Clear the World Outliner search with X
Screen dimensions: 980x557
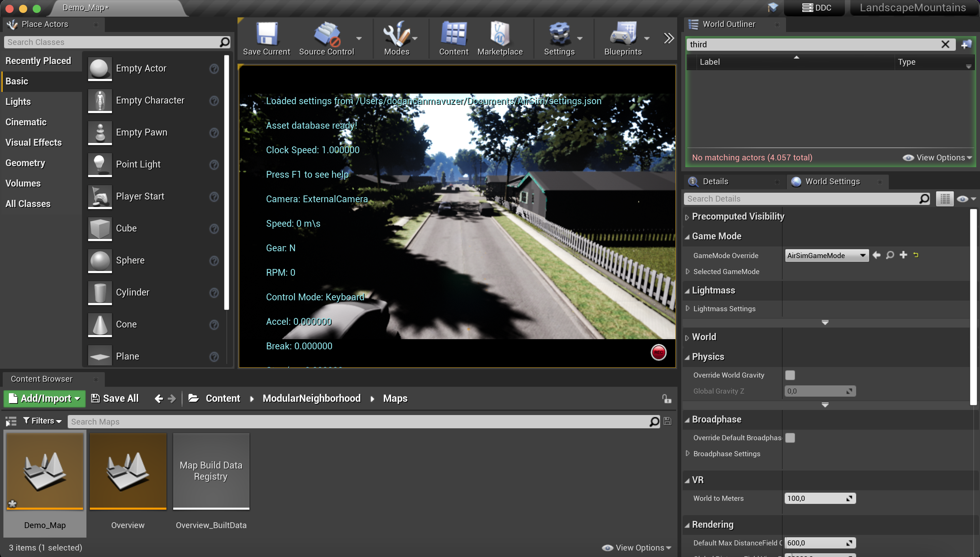coord(945,44)
